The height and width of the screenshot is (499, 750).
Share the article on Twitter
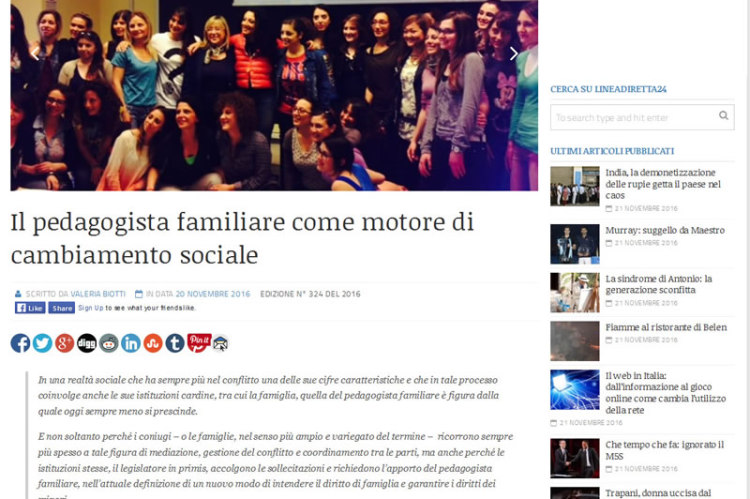tap(42, 343)
